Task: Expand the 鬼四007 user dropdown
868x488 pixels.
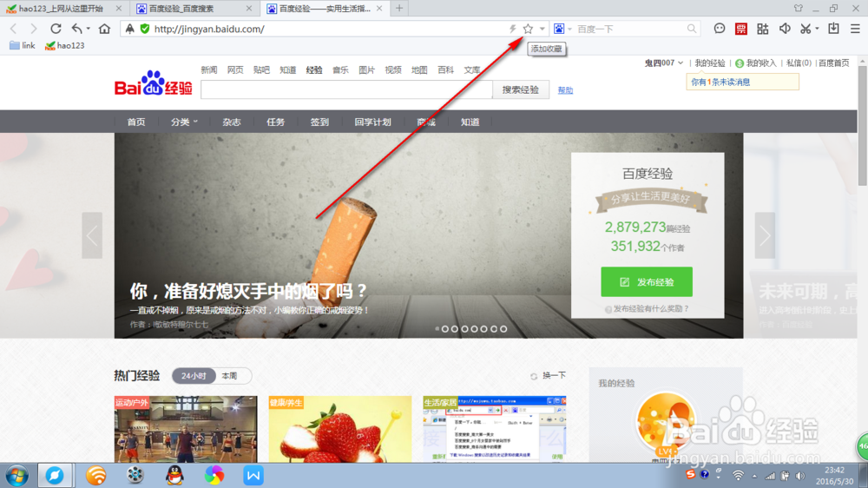Action: click(x=664, y=63)
